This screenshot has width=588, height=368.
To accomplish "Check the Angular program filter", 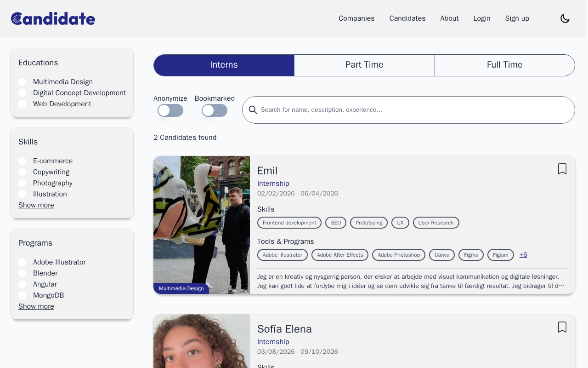I will 22,284.
